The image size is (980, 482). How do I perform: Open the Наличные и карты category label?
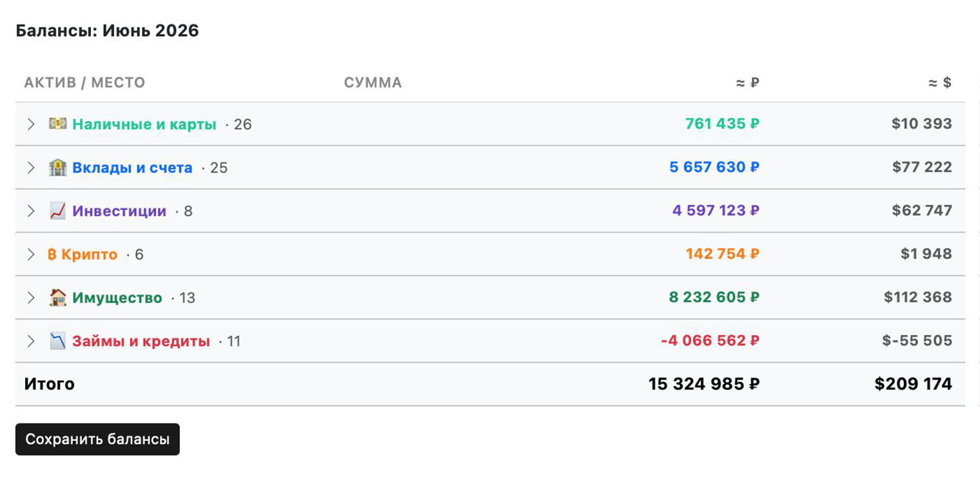tap(144, 124)
